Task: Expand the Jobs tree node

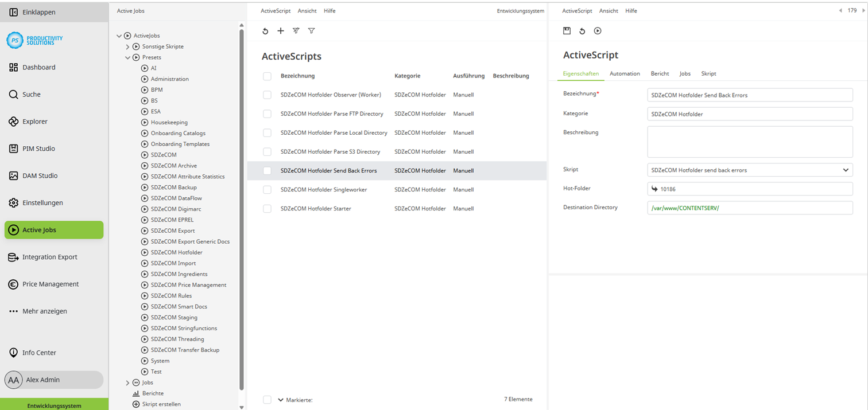Action: click(127, 382)
